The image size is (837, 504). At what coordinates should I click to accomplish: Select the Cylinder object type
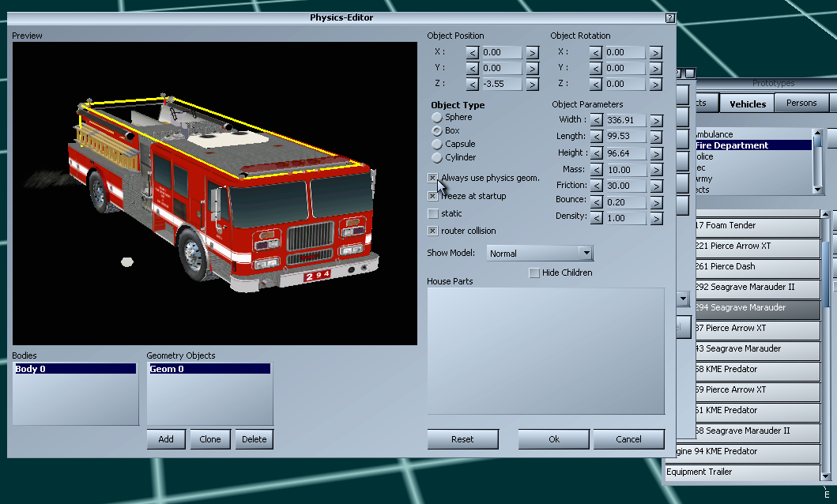[x=437, y=157]
